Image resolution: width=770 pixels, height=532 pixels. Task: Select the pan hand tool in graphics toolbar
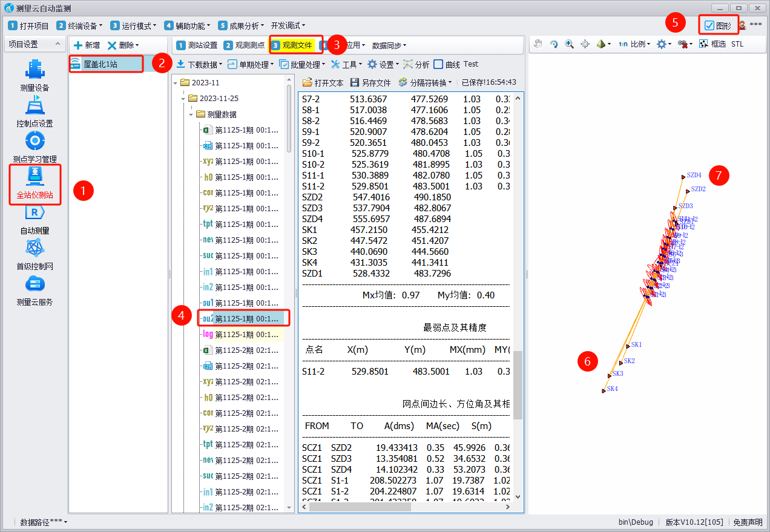coord(538,44)
